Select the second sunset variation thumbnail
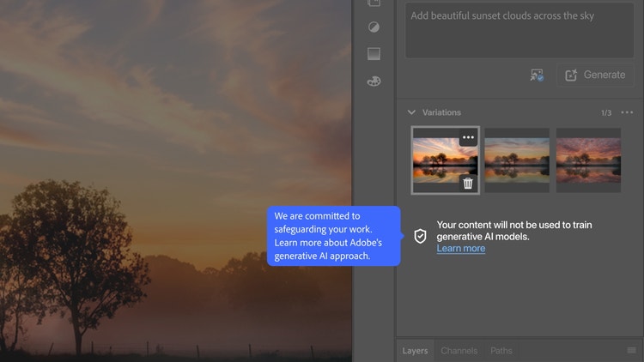 tap(517, 160)
